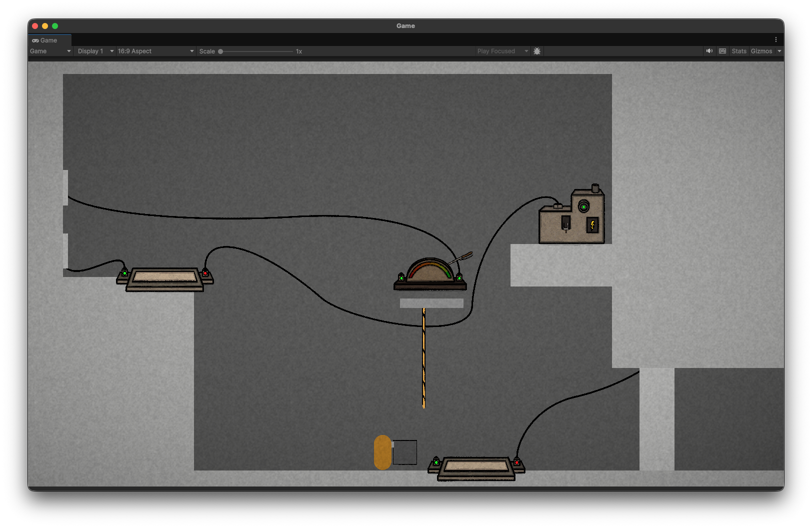
Task: Click the upper-left pressure plate platform
Action: [164, 278]
